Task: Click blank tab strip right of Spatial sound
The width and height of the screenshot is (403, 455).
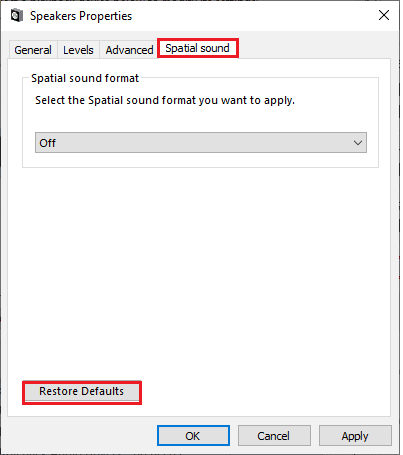Action: pos(313,48)
